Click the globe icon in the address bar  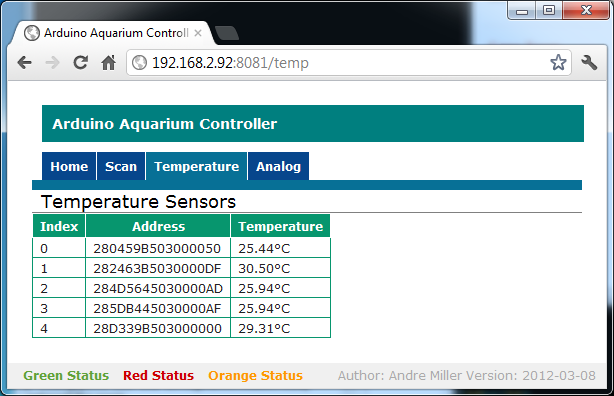point(139,63)
